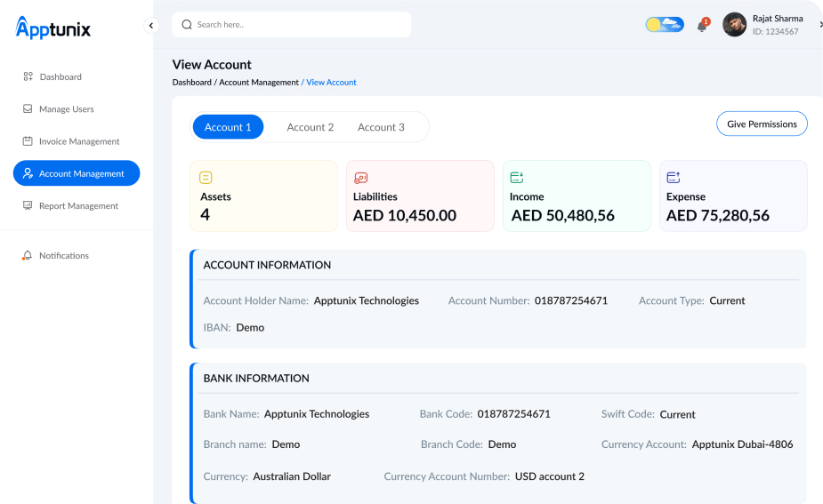Screen dimensions: 823x504
Task: Select Account Management in the sidebar
Action: coord(77,173)
